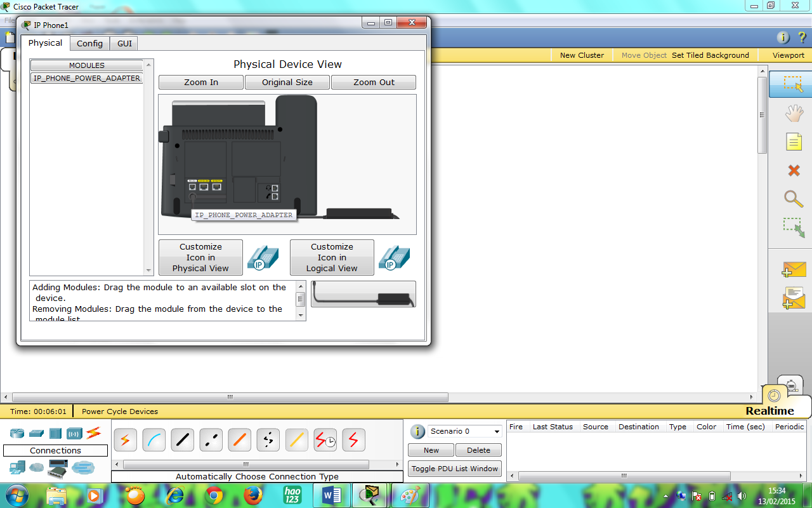The height and width of the screenshot is (508, 812).
Task: Click the Original Size button
Action: pyautogui.click(x=287, y=83)
